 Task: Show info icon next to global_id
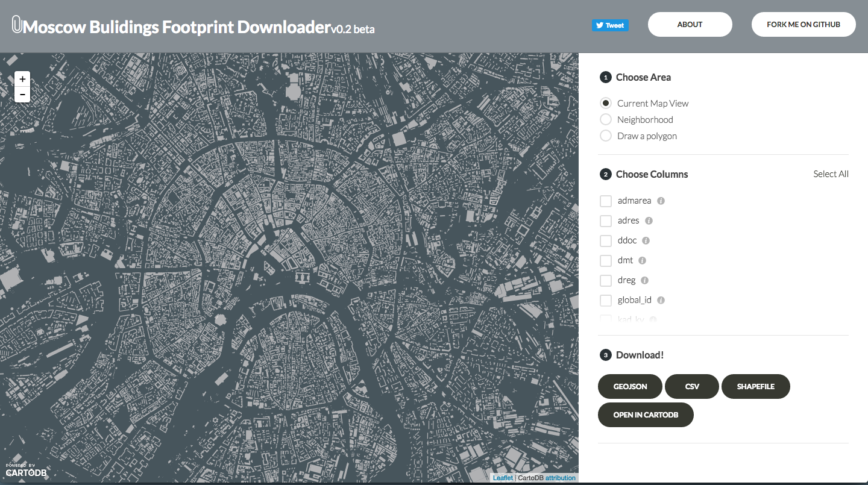tap(661, 300)
